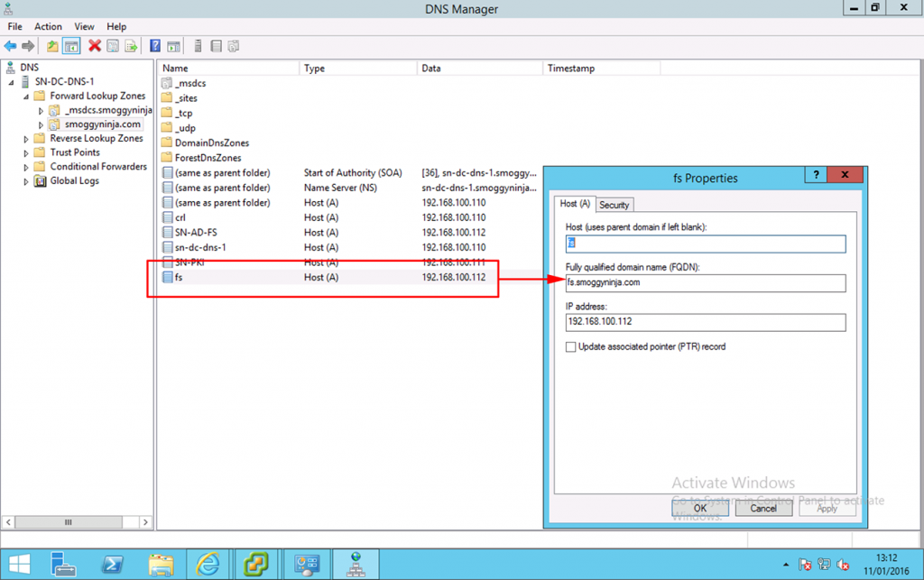Switch to the Security tab
The image size is (924, 580).
[x=614, y=205]
